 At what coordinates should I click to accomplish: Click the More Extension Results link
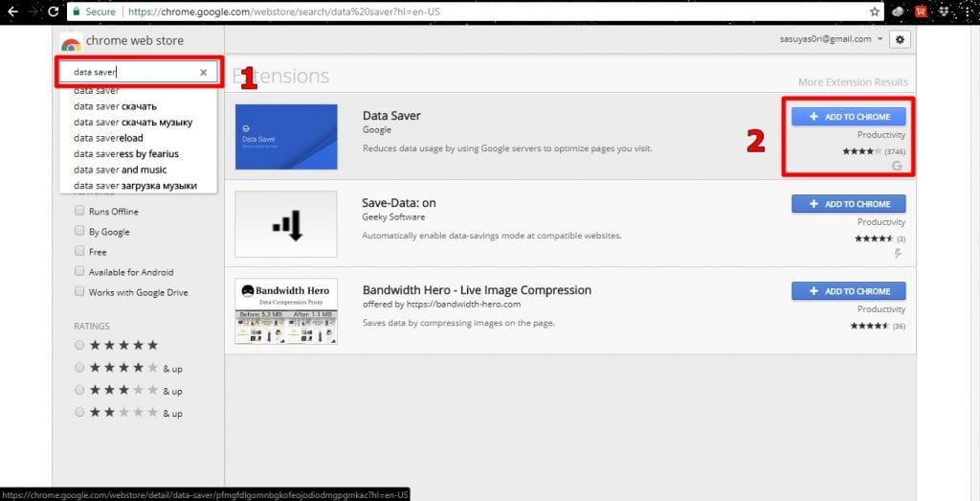tap(853, 82)
